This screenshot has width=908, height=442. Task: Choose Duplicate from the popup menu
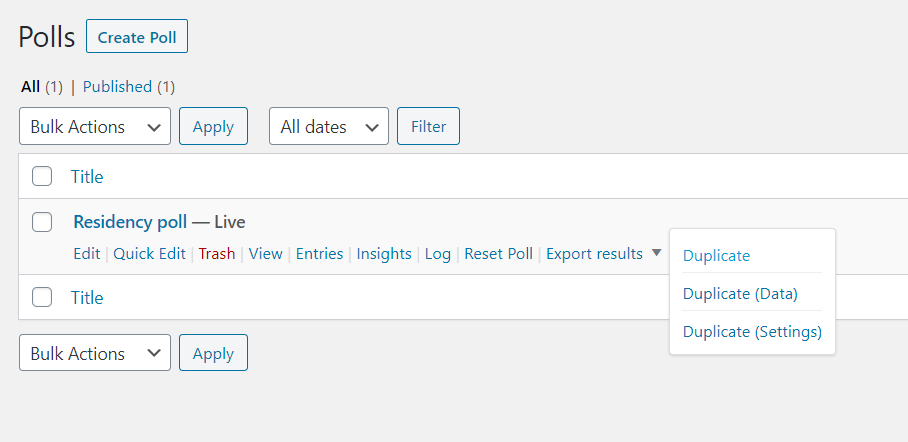pyautogui.click(x=716, y=255)
